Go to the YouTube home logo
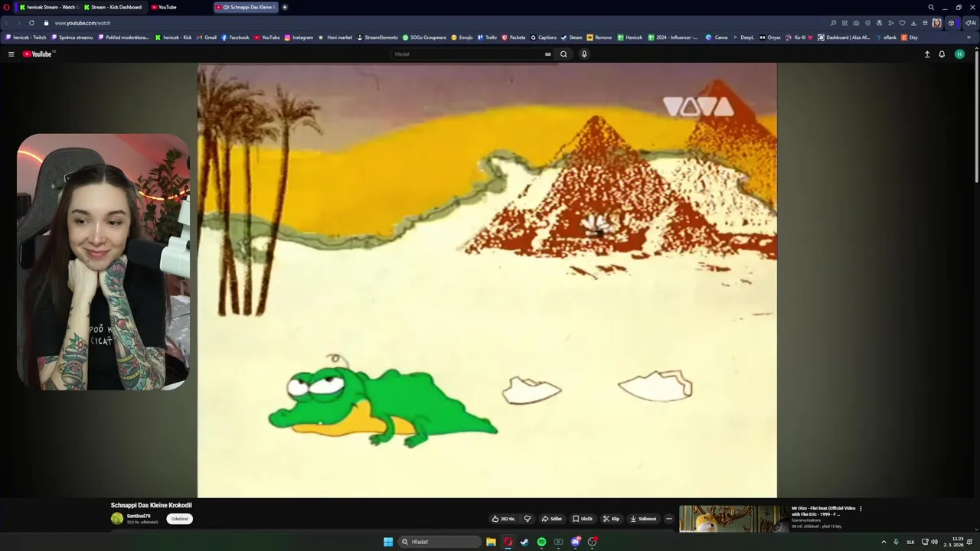The height and width of the screenshot is (551, 980). (x=37, y=54)
